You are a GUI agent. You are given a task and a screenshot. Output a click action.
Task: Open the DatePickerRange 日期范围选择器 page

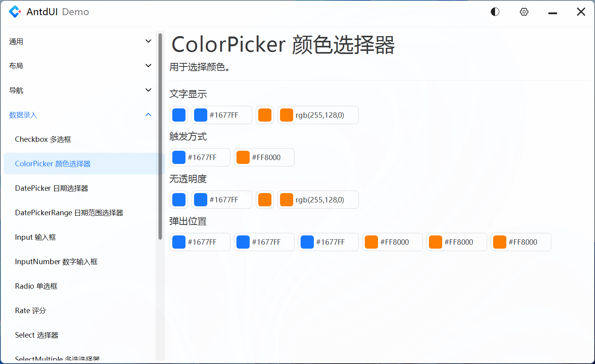[69, 212]
